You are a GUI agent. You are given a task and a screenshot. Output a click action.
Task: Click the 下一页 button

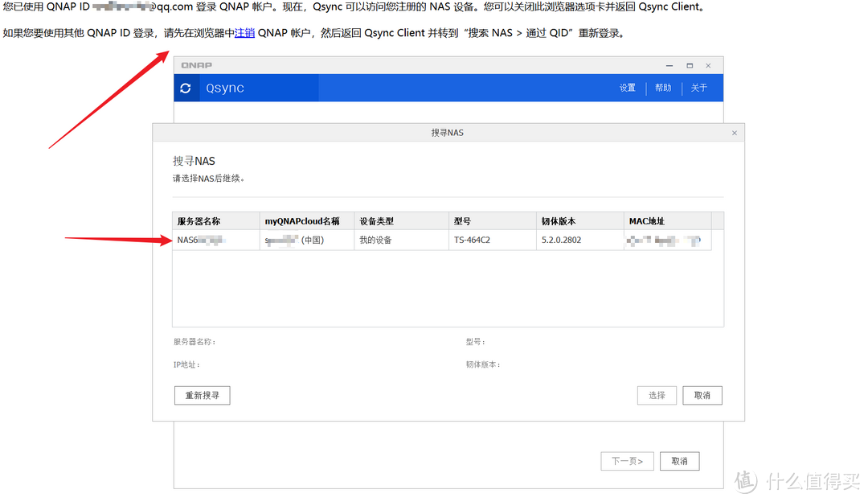627,461
